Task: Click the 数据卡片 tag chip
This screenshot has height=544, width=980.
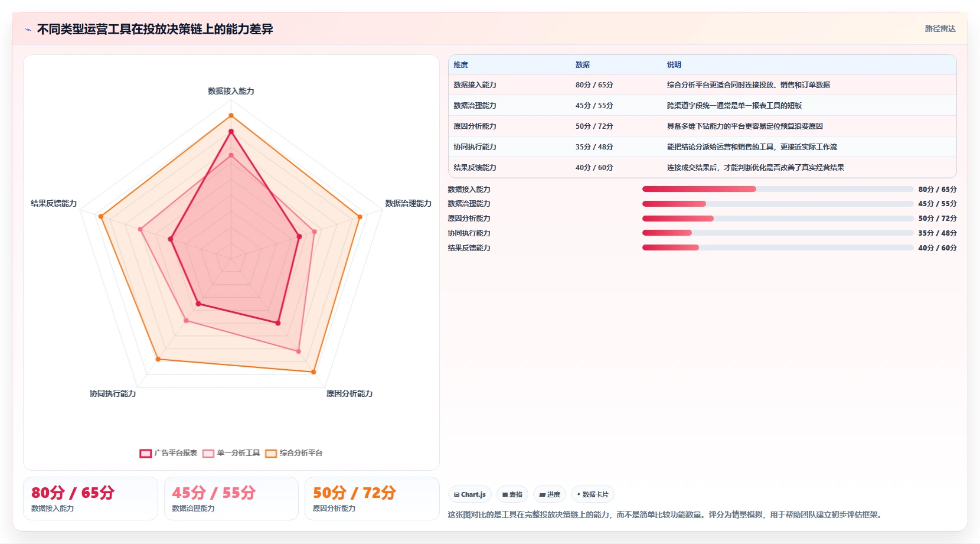Action: coord(593,494)
